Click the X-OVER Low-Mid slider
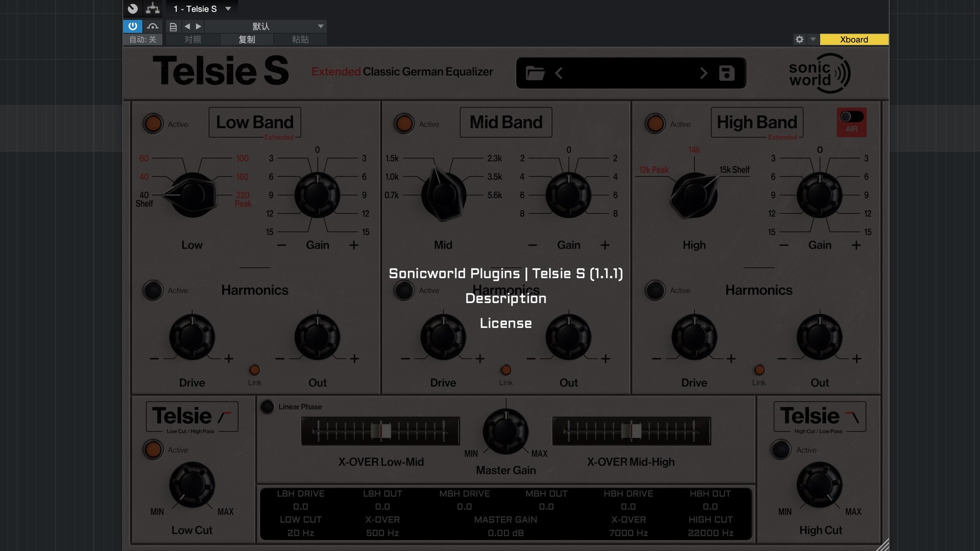Viewport: 980px width, 551px height. pos(380,431)
